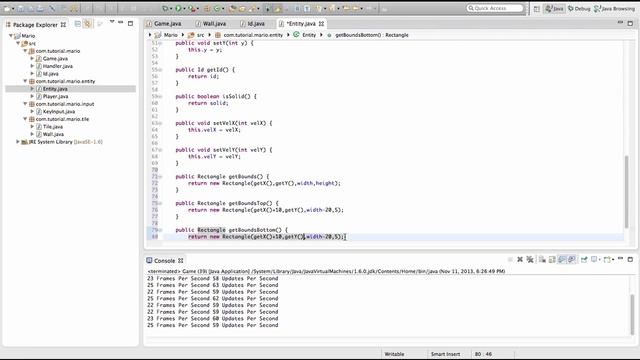Viewport: 640px width, 360px height.
Task: Switch to the Java perspective
Action: pyautogui.click(x=554, y=9)
